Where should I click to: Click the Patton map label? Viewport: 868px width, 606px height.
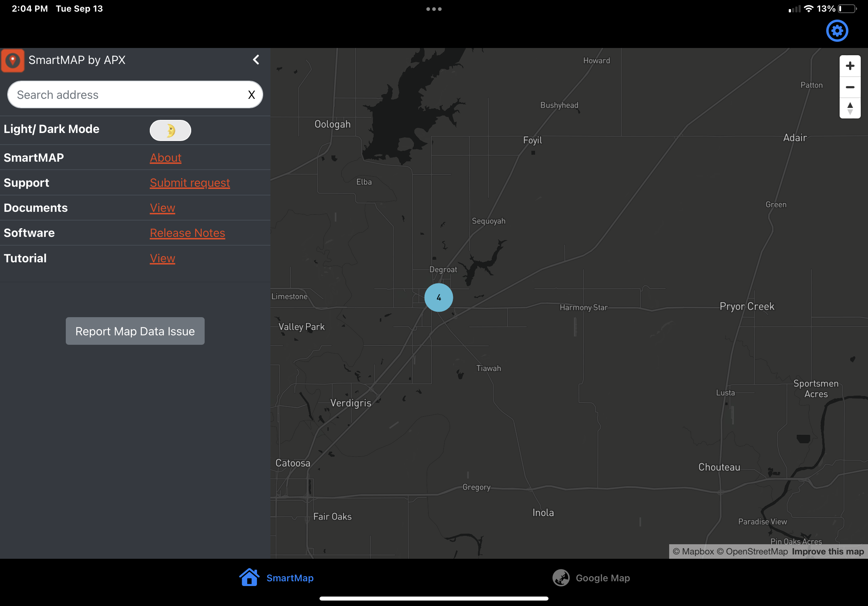[x=811, y=85]
